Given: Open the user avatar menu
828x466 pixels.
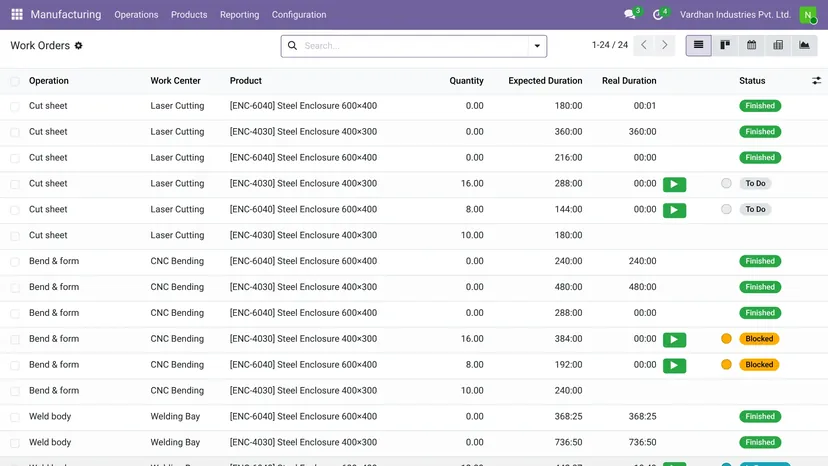Looking at the screenshot, I should click(x=808, y=15).
